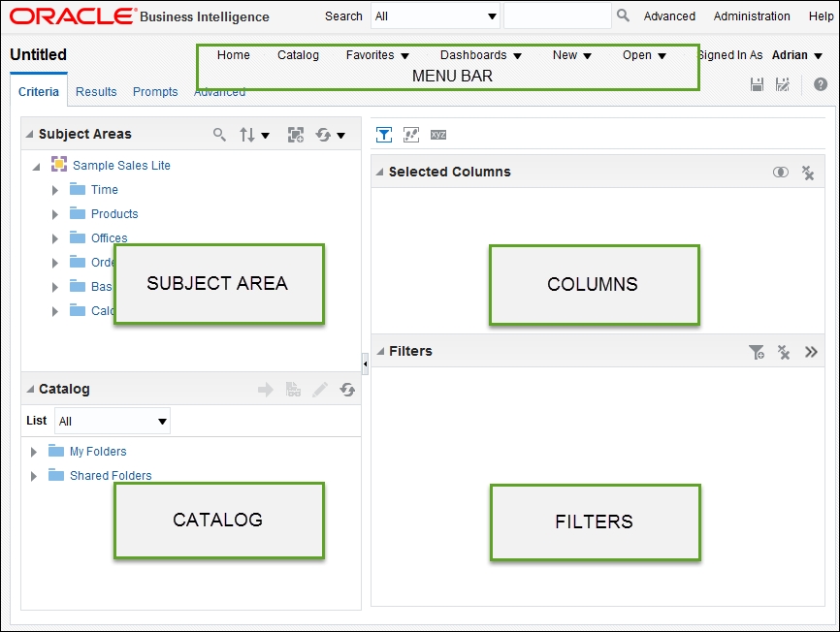
Task: Click the Save floppy disk icon
Action: pyautogui.click(x=757, y=84)
